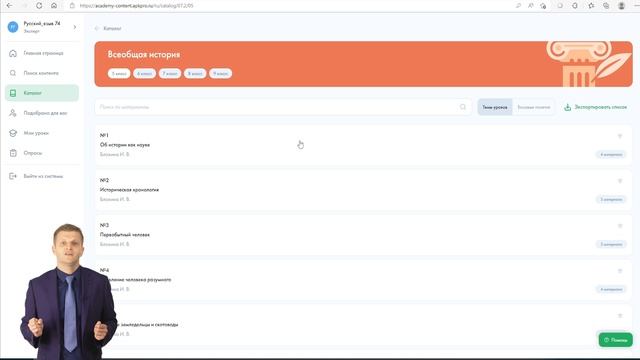The image size is (640, 360).
Task: Click the browser read aloud icon
Action: tap(531, 6)
